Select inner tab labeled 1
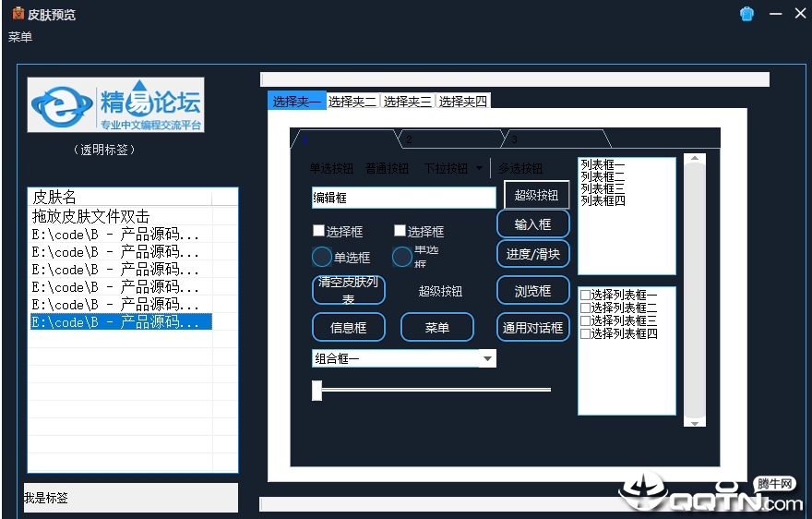This screenshot has height=519, width=812. [345, 139]
